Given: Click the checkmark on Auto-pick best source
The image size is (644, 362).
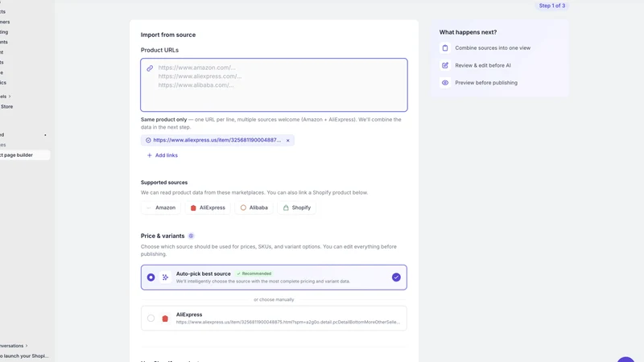Looking at the screenshot, I should tap(396, 278).
